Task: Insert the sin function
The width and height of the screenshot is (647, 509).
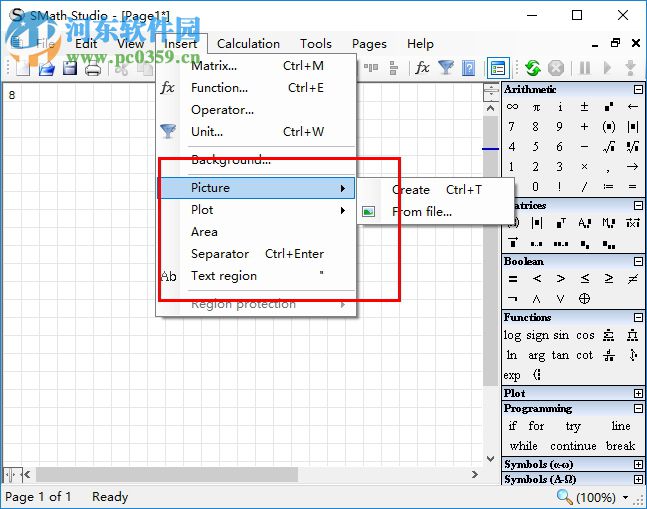Action: point(561,335)
